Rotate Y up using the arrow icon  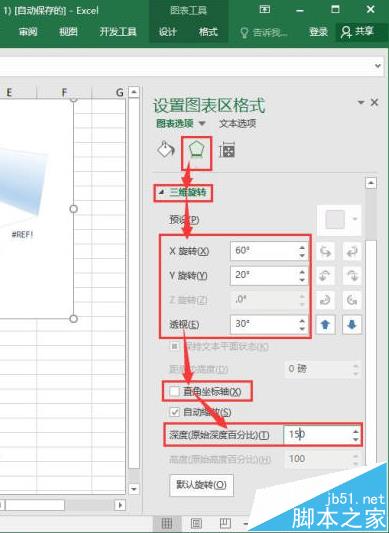pos(325,276)
